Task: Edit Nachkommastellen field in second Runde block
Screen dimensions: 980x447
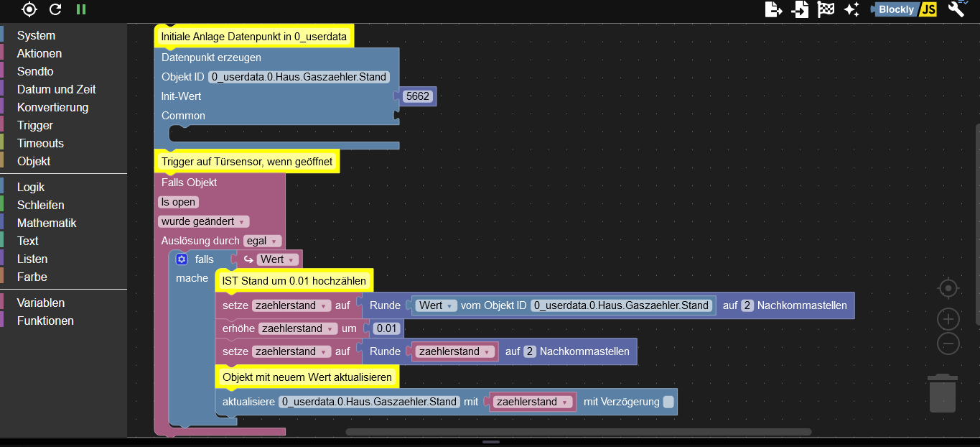Action: pos(530,351)
